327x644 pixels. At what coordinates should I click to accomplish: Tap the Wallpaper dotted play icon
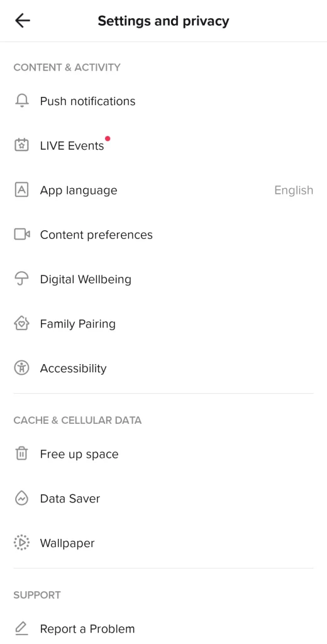click(21, 543)
